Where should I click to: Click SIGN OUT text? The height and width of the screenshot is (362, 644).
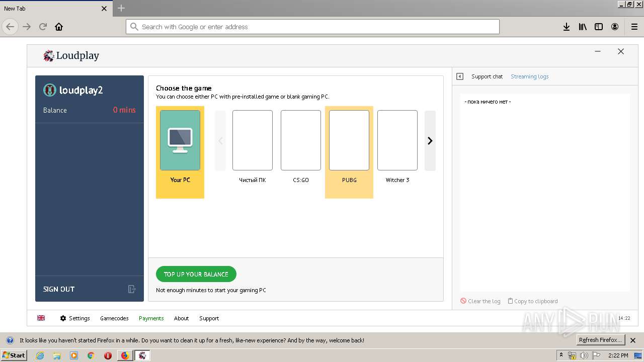click(x=59, y=289)
